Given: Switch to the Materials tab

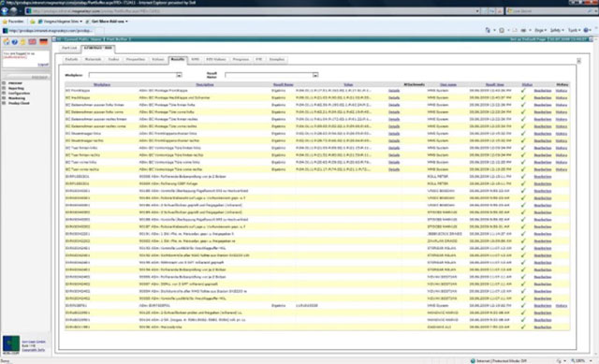Looking at the screenshot, I should tap(93, 60).
